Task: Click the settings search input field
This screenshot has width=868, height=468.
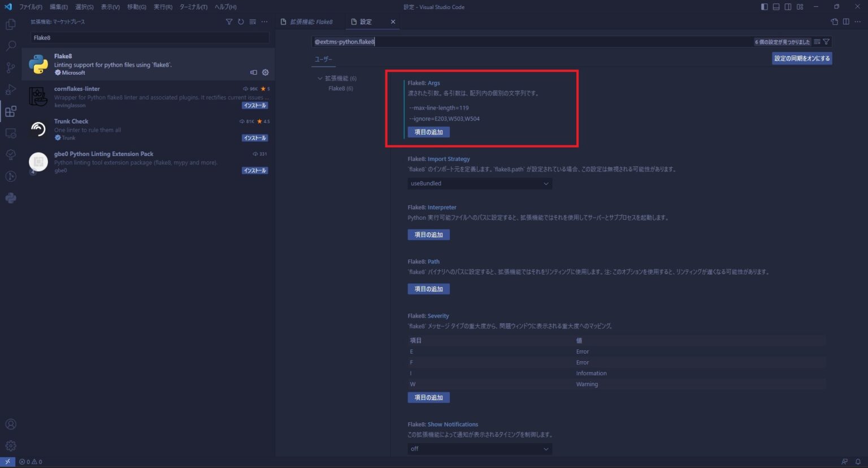Action: [509, 41]
